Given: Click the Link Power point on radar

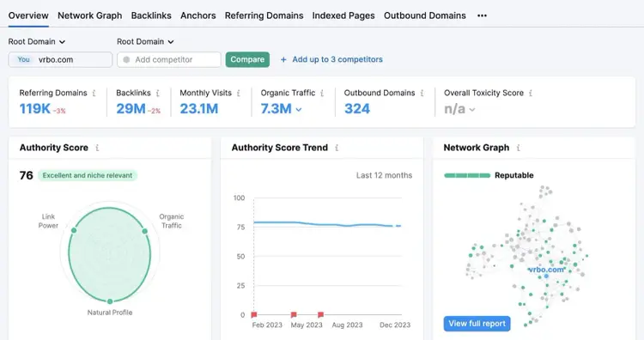Looking at the screenshot, I should click(x=74, y=230).
